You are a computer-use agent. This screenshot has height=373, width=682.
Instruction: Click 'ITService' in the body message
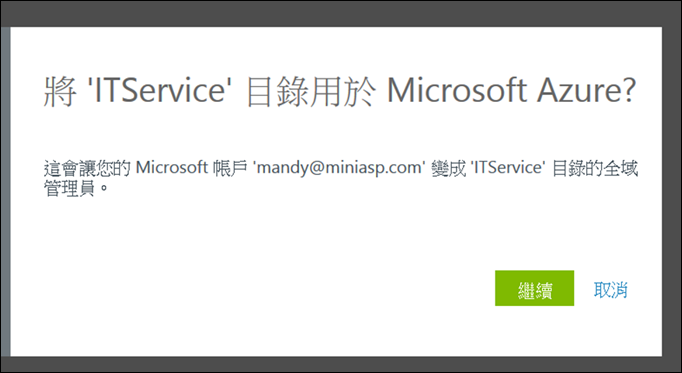[x=507, y=167]
